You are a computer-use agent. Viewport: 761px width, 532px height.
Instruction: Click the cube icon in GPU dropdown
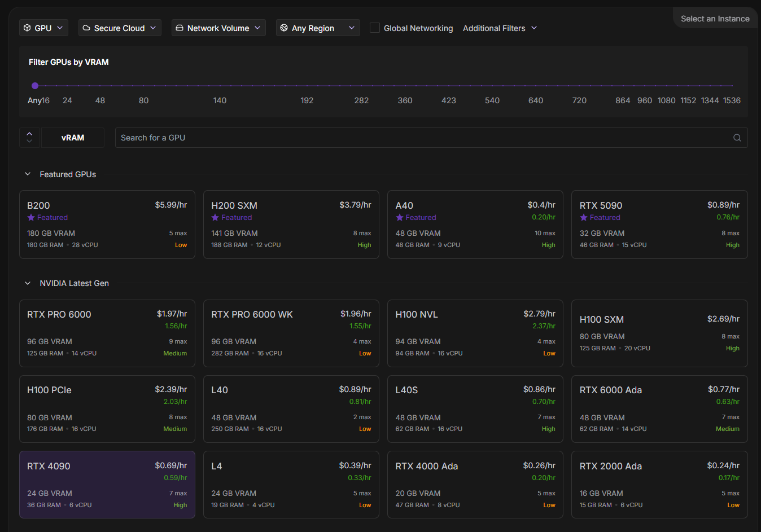(27, 28)
